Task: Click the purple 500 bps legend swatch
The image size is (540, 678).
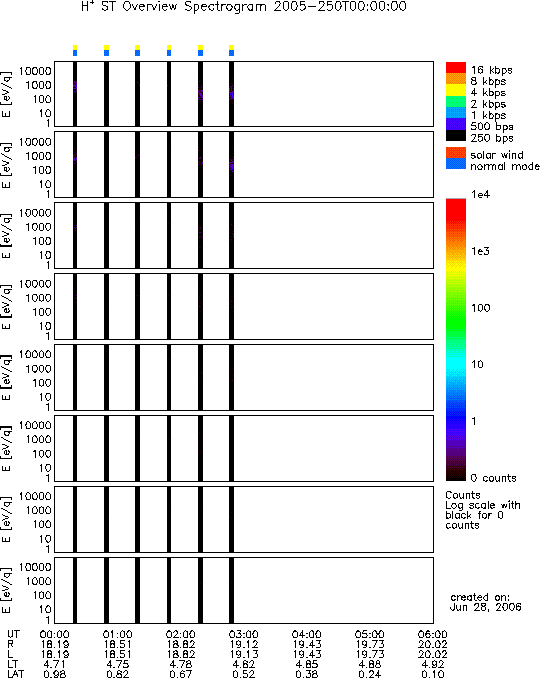Action: (x=456, y=124)
